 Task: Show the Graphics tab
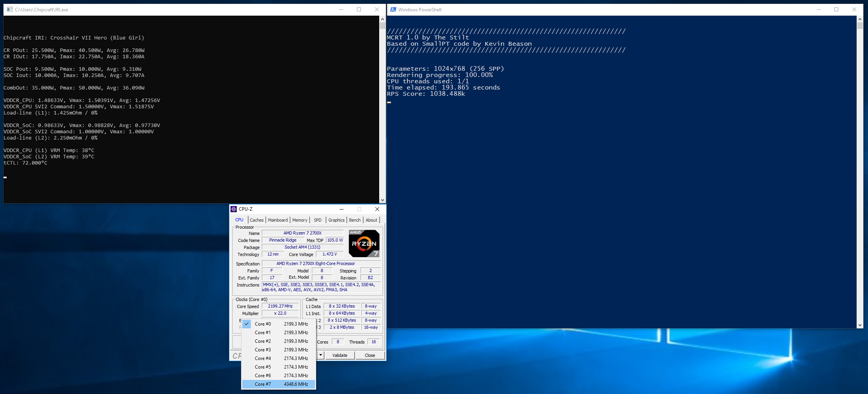pyautogui.click(x=337, y=220)
